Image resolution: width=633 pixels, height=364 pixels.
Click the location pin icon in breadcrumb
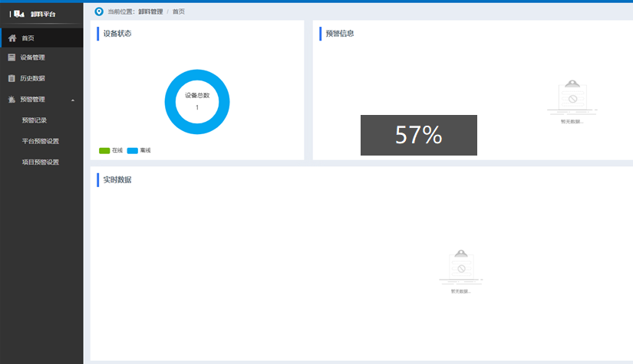[98, 11]
